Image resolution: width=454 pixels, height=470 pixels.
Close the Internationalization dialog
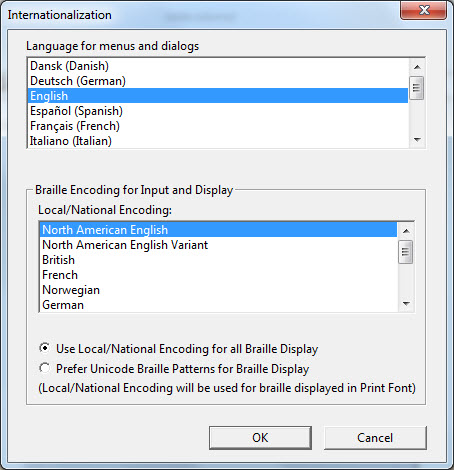coord(424,10)
